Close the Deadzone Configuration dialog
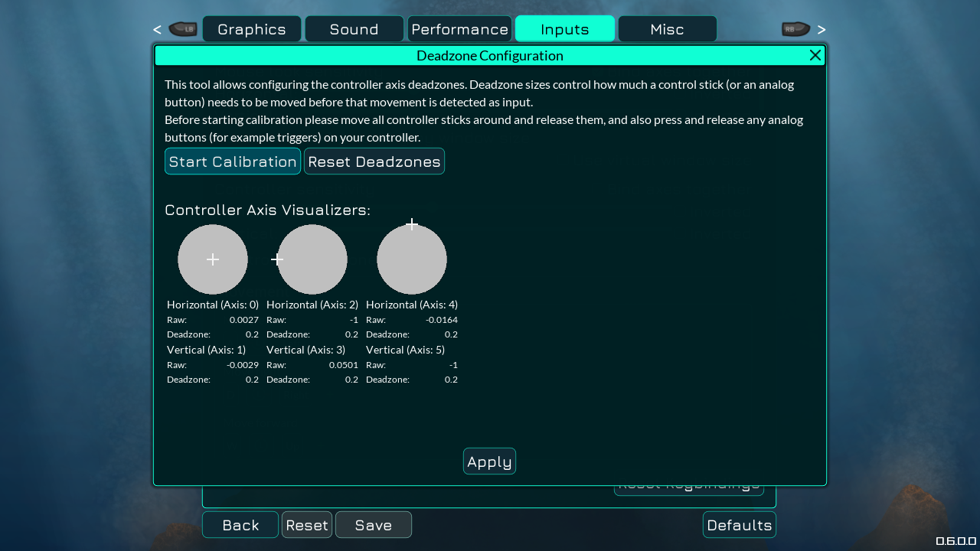The height and width of the screenshot is (551, 980). pos(815,55)
